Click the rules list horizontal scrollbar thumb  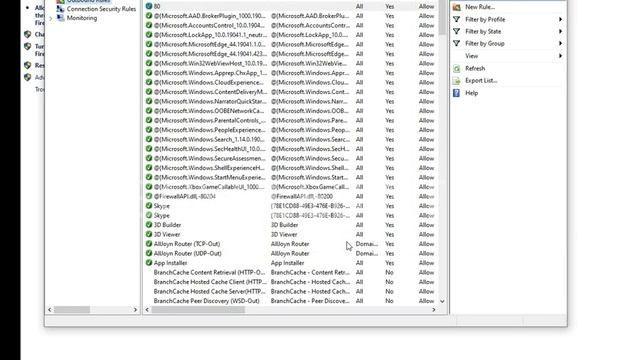tap(198, 310)
